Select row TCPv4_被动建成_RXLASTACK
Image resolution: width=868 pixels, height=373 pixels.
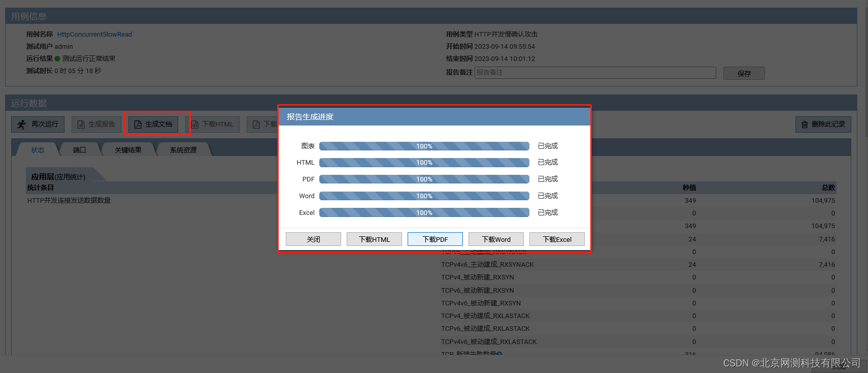click(638, 316)
